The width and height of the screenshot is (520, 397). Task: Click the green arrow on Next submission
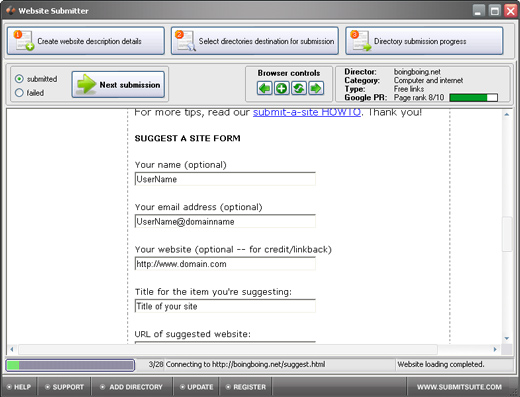click(x=86, y=84)
